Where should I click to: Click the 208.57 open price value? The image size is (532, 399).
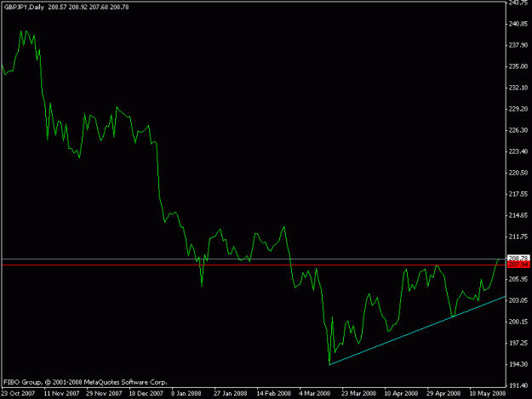point(57,7)
